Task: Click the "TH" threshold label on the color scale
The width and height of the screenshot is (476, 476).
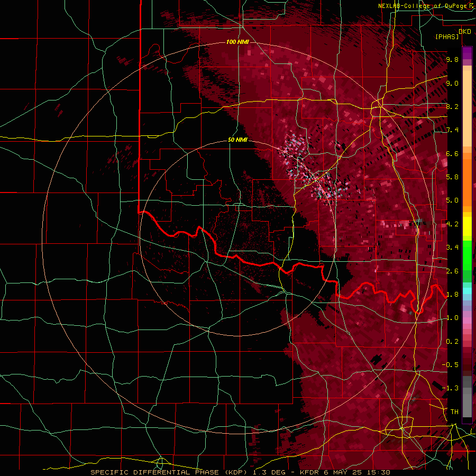Action: click(454, 412)
